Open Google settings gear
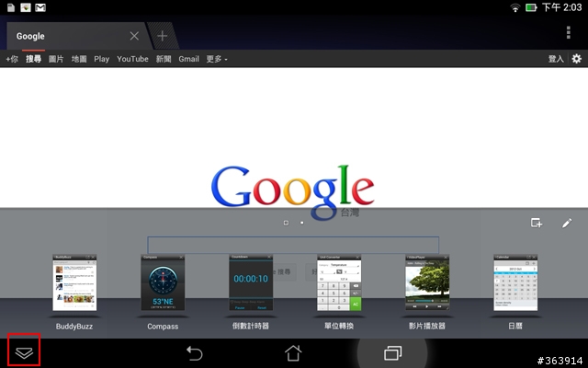This screenshot has height=368, width=588. [577, 59]
